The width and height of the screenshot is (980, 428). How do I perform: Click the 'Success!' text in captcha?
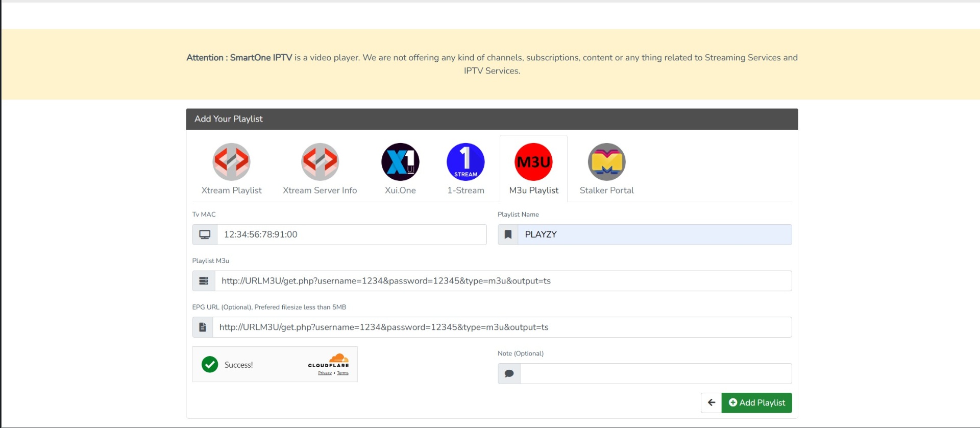pyautogui.click(x=239, y=365)
